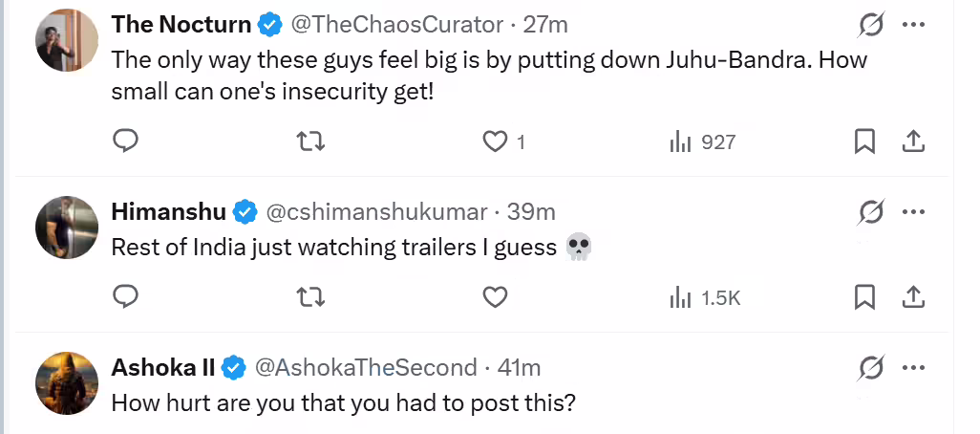980x434 pixels.
Task: Share Himanshu's tweet
Action: [913, 297]
